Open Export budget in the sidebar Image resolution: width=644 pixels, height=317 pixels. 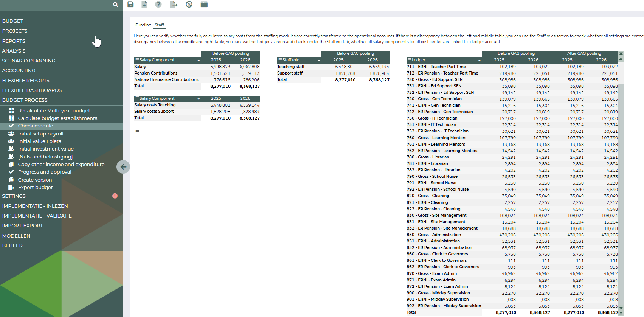36,187
